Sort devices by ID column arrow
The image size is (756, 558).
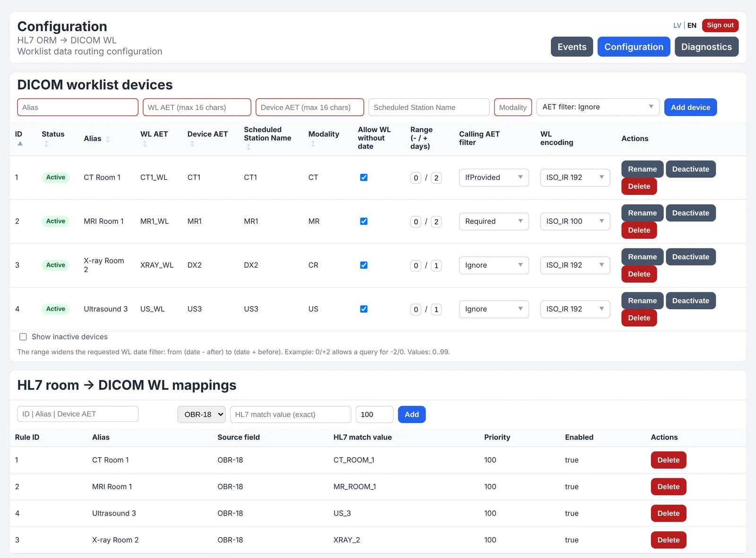(20, 144)
